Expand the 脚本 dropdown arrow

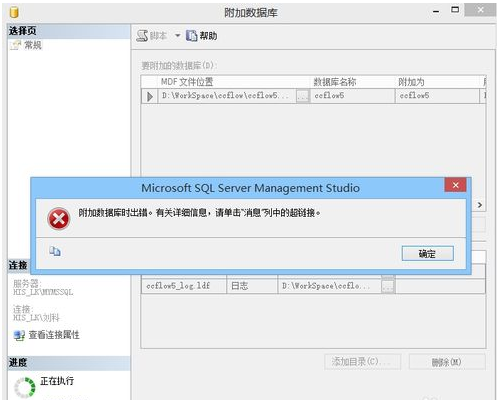click(x=178, y=35)
